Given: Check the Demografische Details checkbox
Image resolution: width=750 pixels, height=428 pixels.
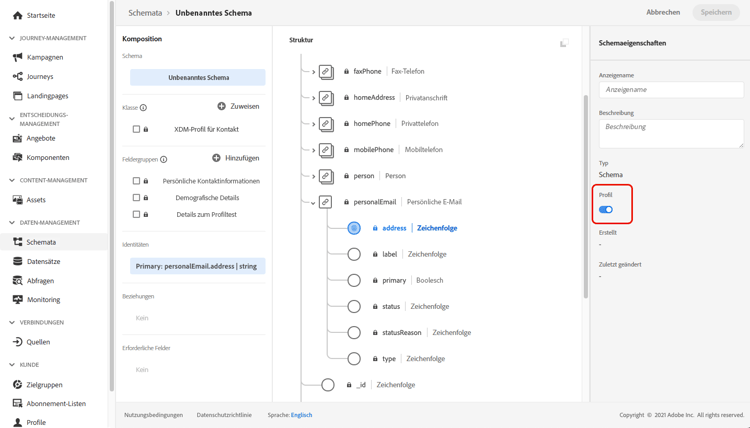Looking at the screenshot, I should (136, 198).
